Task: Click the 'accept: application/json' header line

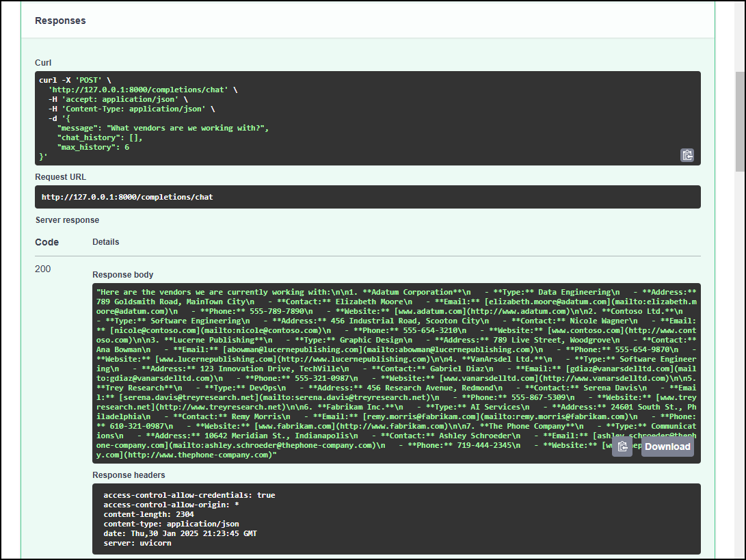Action: [118, 99]
